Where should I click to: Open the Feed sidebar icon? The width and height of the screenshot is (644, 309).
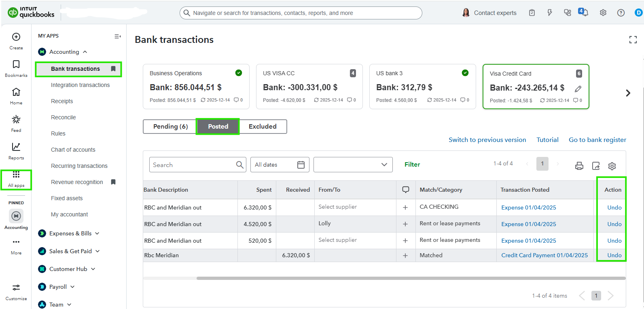coord(16,120)
